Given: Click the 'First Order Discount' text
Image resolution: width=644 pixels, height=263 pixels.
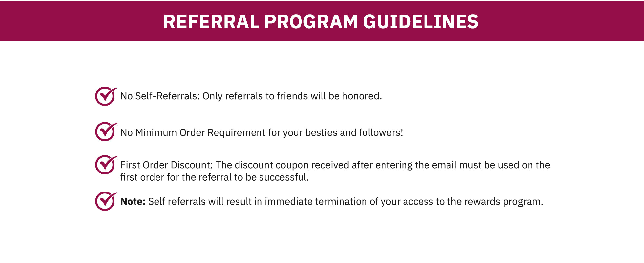Looking at the screenshot, I should point(166,165).
